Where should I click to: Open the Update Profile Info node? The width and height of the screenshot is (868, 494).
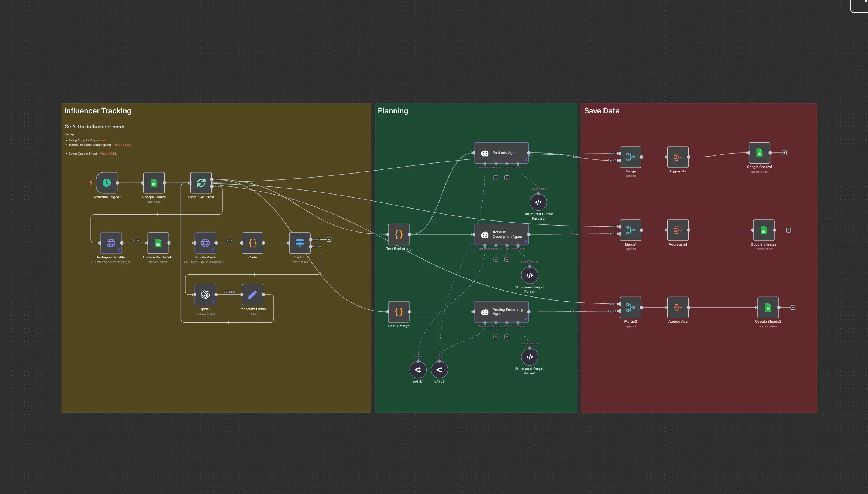coord(158,243)
